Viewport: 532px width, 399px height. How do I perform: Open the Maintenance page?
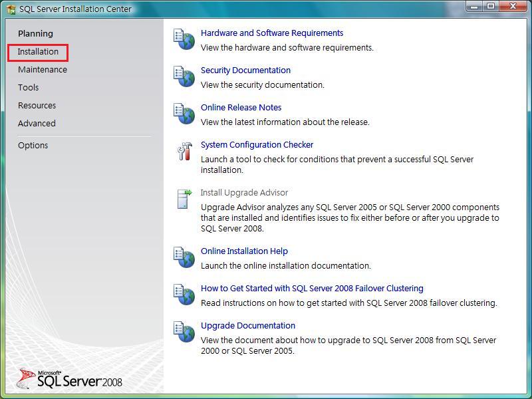(43, 70)
